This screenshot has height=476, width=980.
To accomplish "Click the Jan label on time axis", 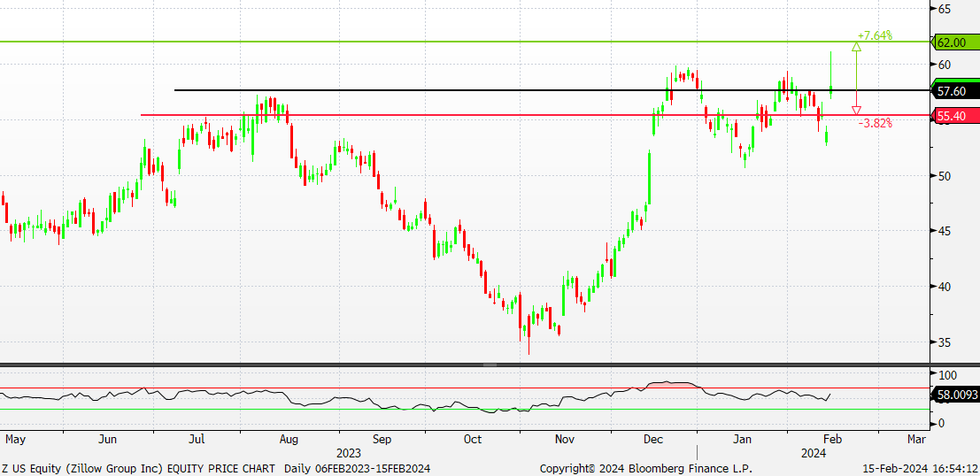I will click(x=743, y=440).
